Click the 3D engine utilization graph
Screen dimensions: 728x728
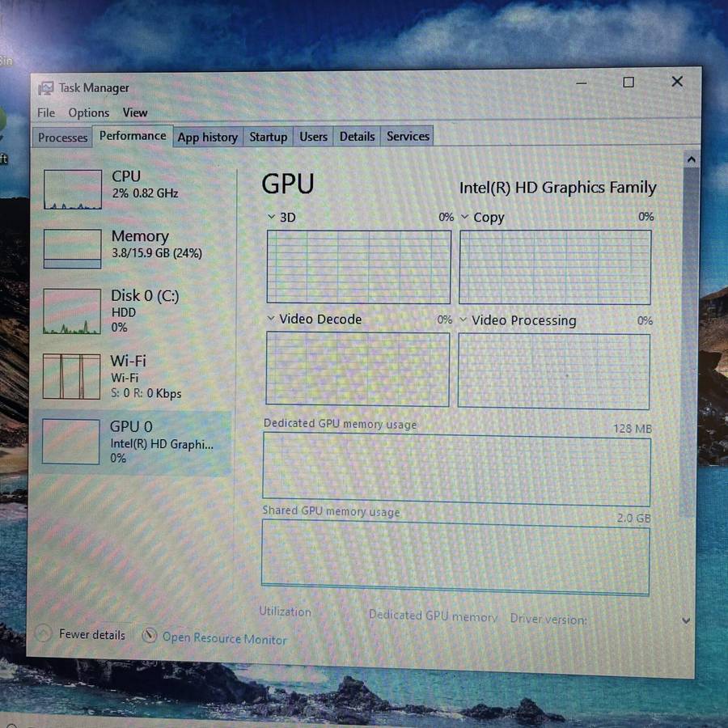(x=358, y=267)
